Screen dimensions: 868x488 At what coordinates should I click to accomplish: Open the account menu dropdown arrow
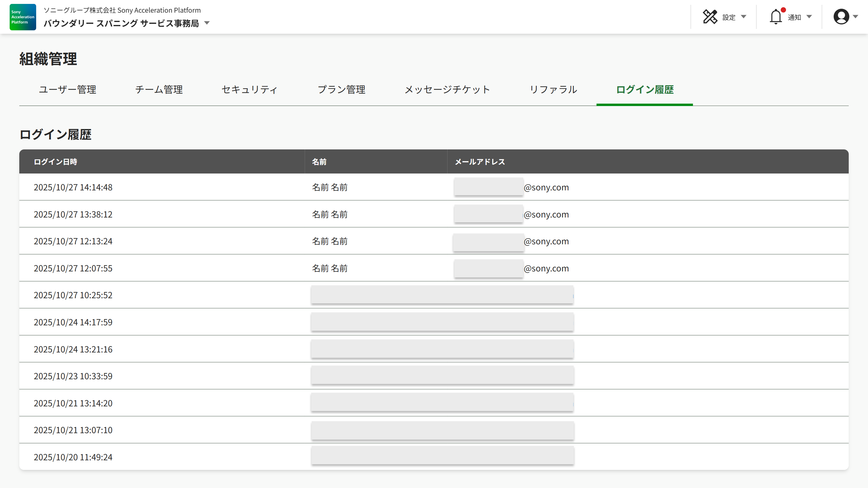click(856, 17)
